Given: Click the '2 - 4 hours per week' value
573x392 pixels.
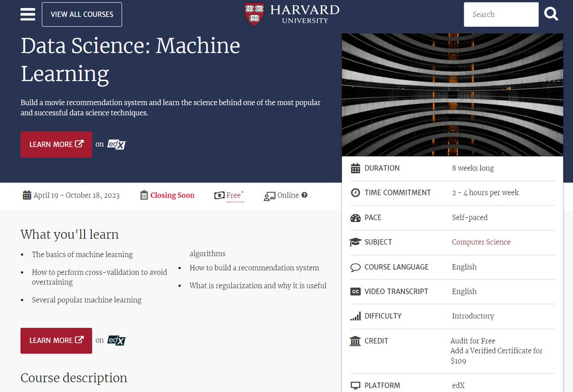Looking at the screenshot, I should (x=485, y=193).
